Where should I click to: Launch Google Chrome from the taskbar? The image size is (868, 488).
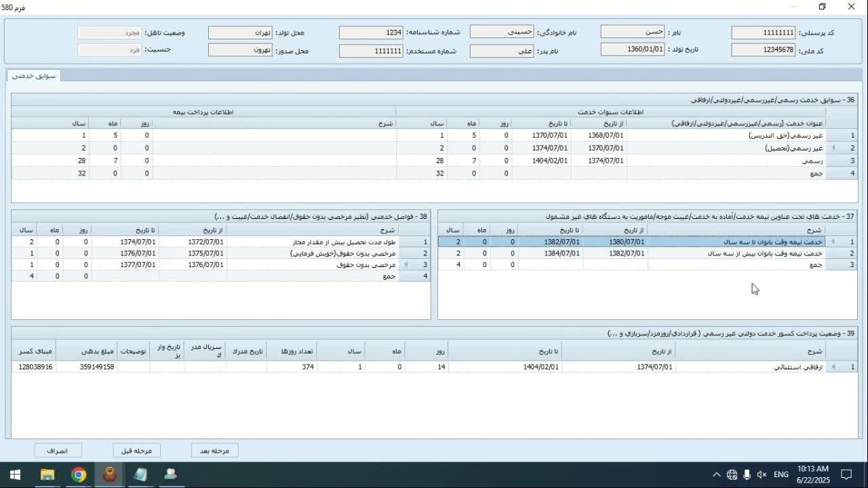79,474
